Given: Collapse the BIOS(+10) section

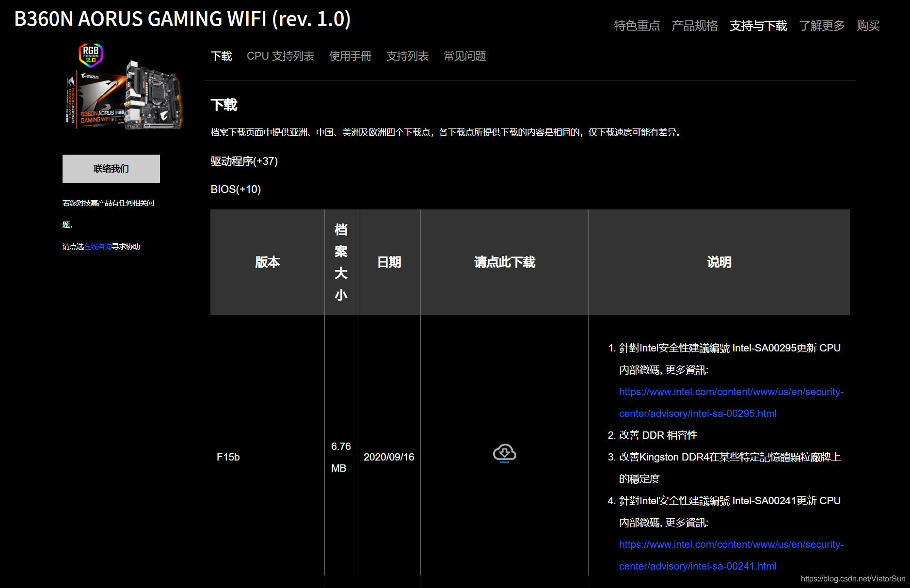Looking at the screenshot, I should 236,189.
